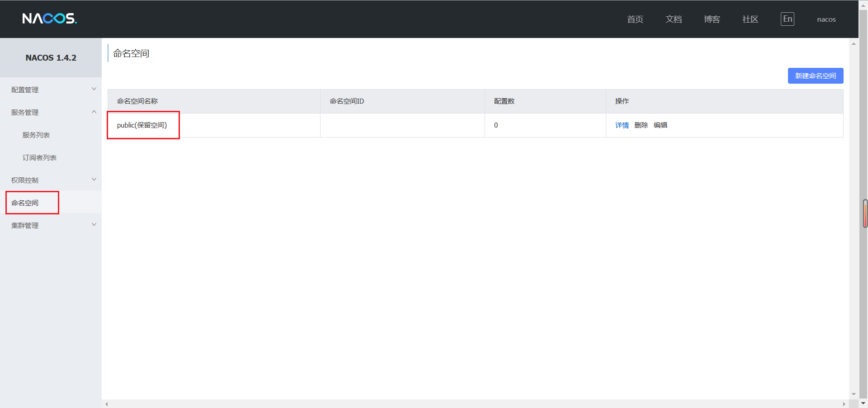The image size is (868, 408).
Task: Click the 新建命名空间 button
Action: coord(816,76)
